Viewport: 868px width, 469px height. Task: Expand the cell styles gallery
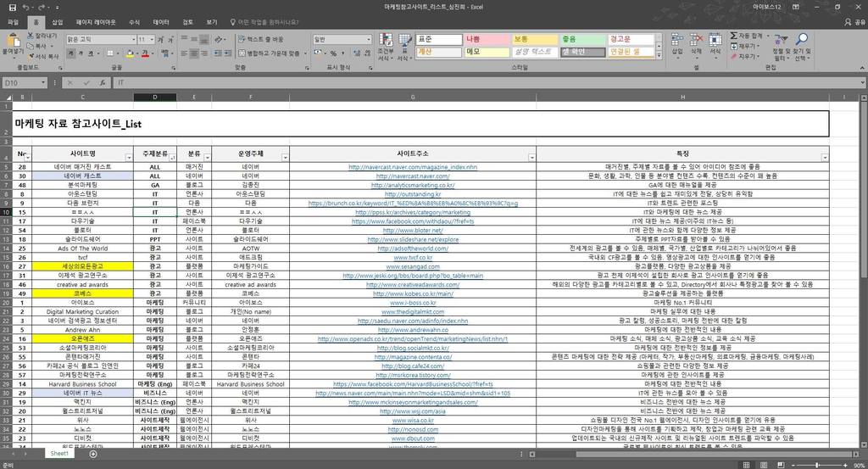pyautogui.click(x=659, y=56)
